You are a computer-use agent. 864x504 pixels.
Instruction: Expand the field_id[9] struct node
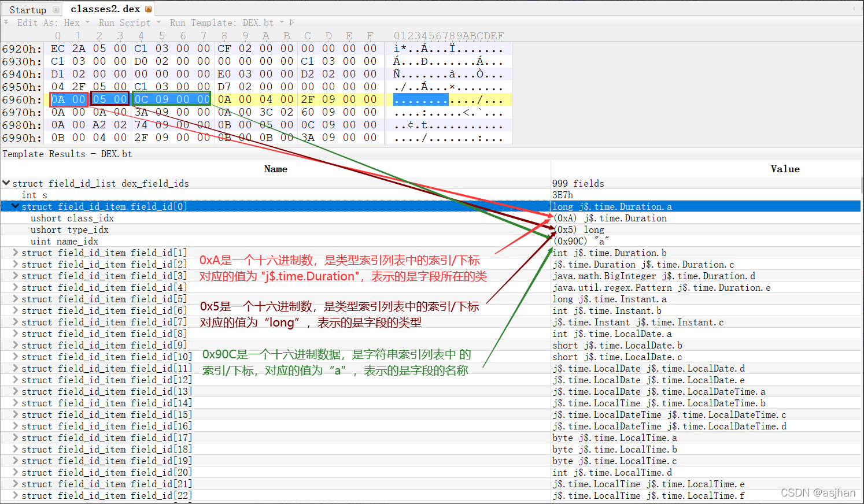[16, 345]
